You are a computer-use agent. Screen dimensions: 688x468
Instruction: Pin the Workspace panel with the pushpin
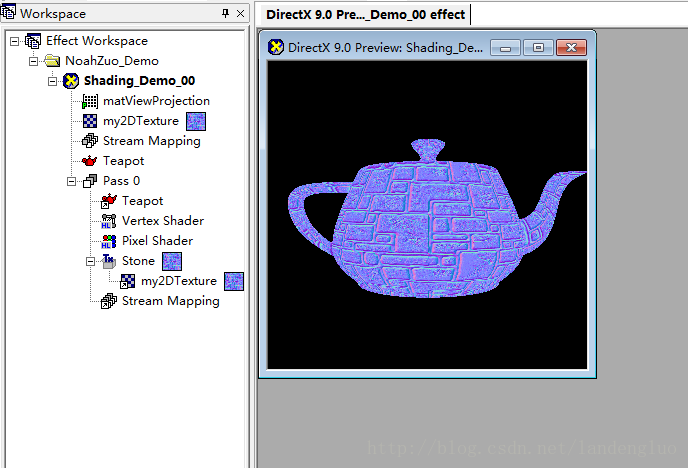click(x=226, y=13)
